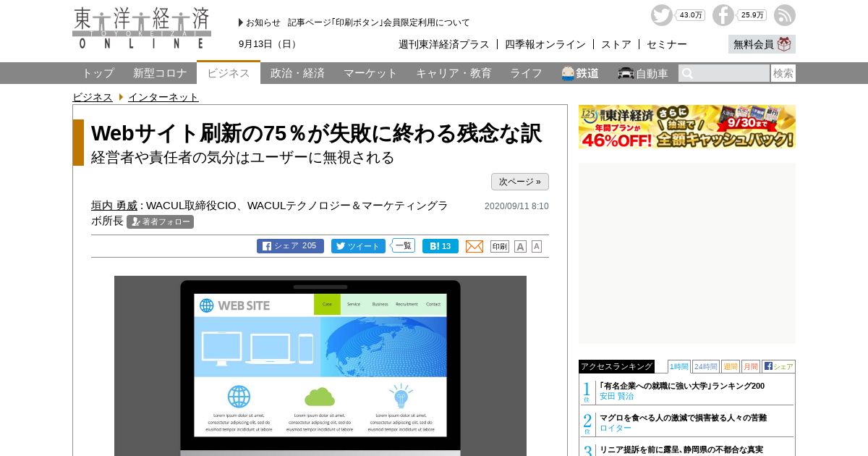Click the search magnifier icon
Screen dimensions: 868x456
point(688,73)
